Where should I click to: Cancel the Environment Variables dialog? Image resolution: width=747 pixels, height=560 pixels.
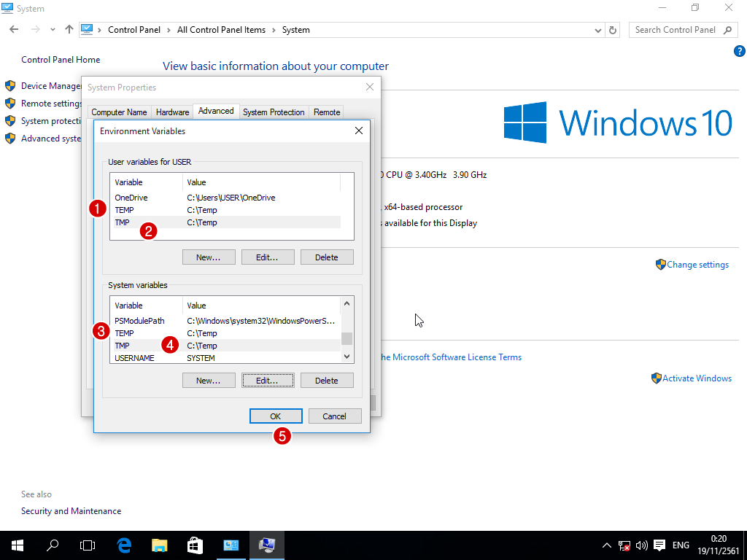(x=335, y=416)
